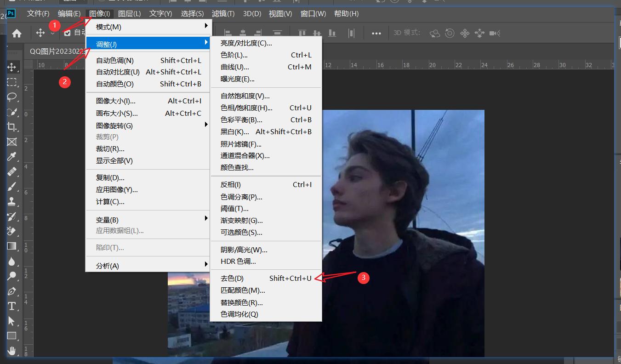Screen dimensions: 621x364
Task: Open the Move tool preset dropdown arrow
Action: pos(51,33)
